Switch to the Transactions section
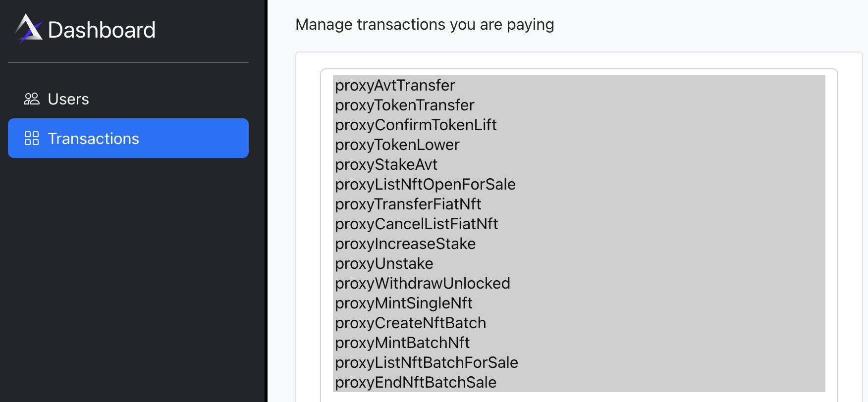The height and width of the screenshot is (402, 868). point(94,139)
